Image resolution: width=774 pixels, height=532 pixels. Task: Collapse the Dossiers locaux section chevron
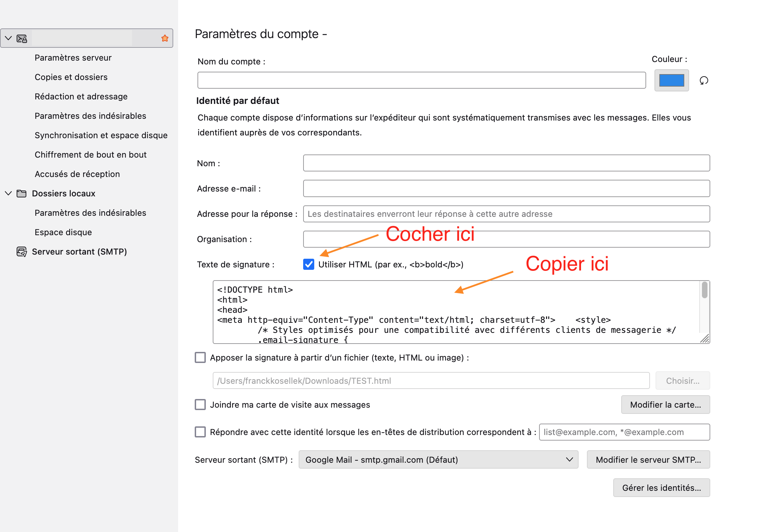[x=8, y=193]
